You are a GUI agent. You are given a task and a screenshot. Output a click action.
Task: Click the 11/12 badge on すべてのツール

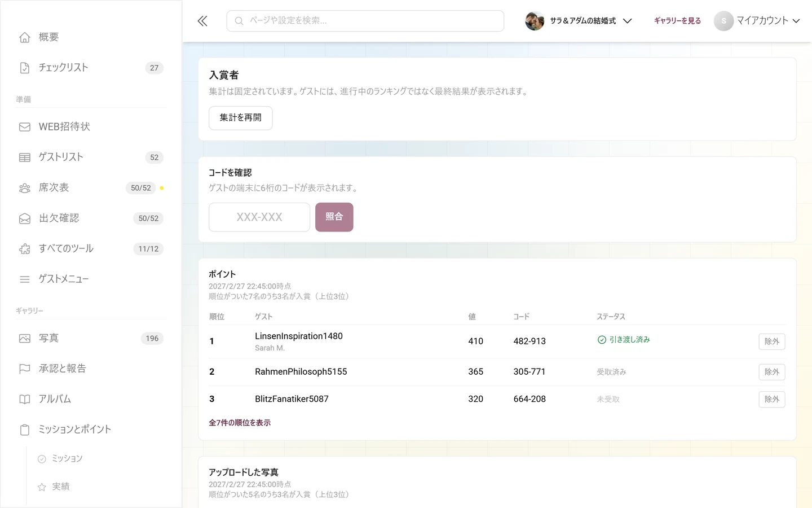tap(148, 249)
